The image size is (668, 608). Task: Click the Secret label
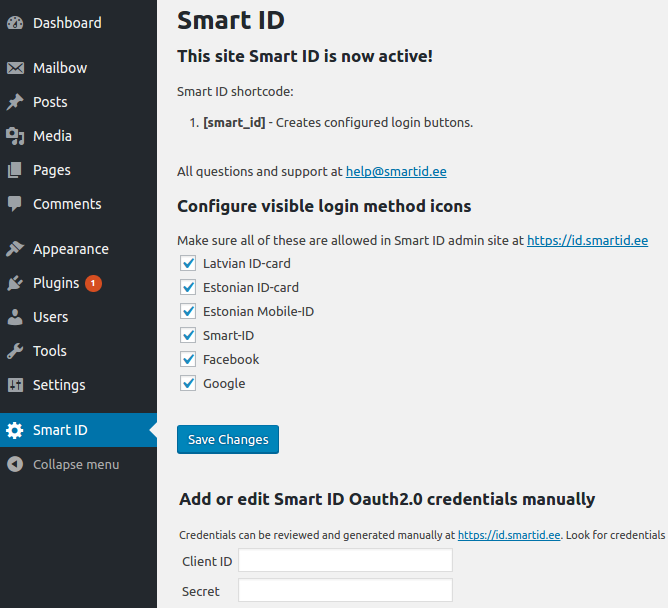[201, 591]
